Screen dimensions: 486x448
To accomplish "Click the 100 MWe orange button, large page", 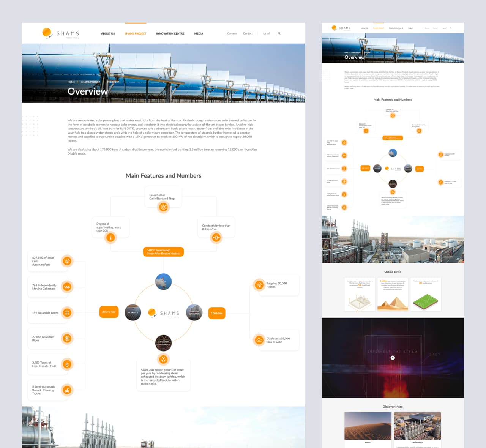I will click(x=217, y=313).
